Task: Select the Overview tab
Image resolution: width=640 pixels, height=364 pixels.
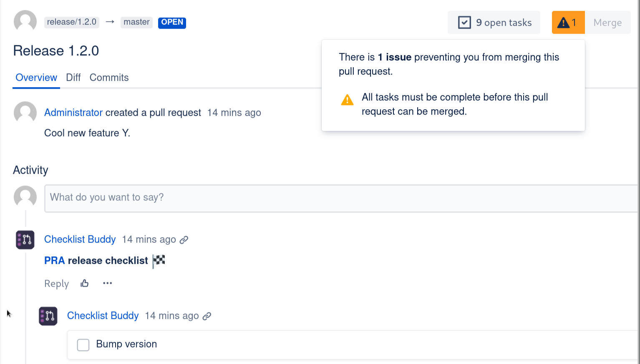Action: tap(36, 78)
